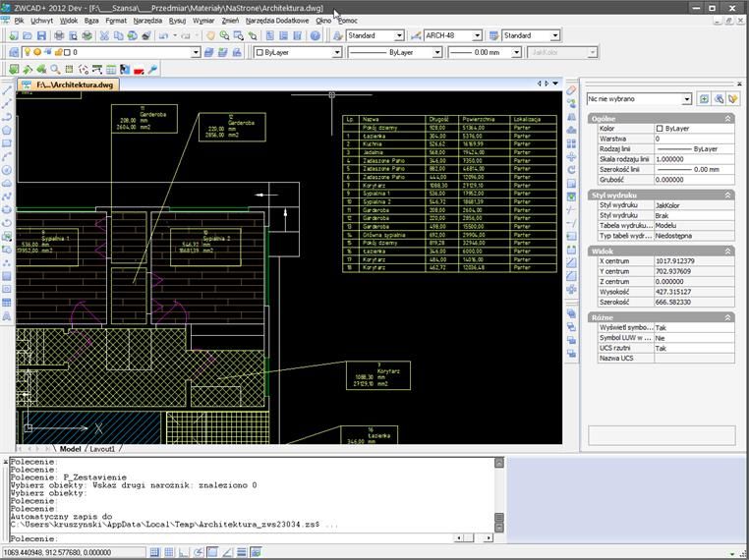Screen dimensions: 749x560
Task: Switch to the Layout1 tab
Action: point(103,449)
